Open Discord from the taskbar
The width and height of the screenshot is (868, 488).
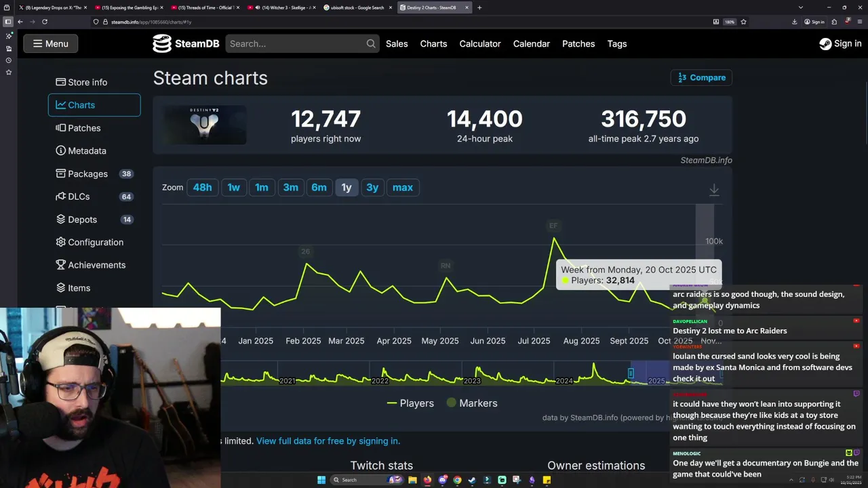pyautogui.click(x=442, y=480)
